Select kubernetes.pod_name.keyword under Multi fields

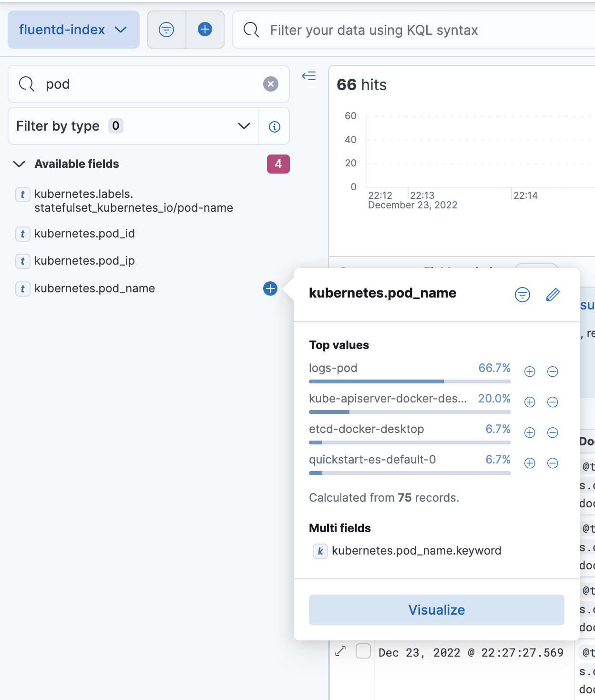(416, 550)
